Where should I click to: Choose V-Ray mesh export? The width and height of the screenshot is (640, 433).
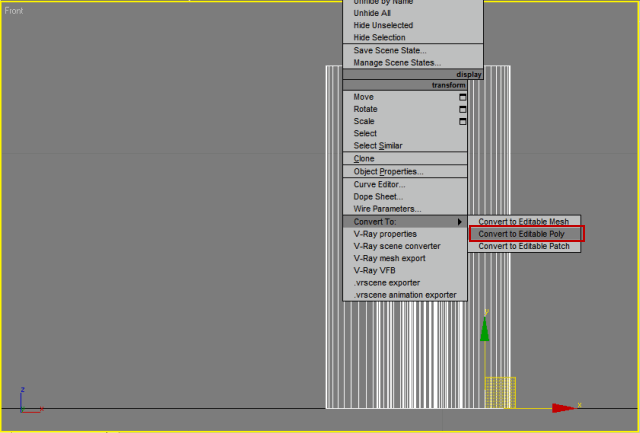coord(405,258)
